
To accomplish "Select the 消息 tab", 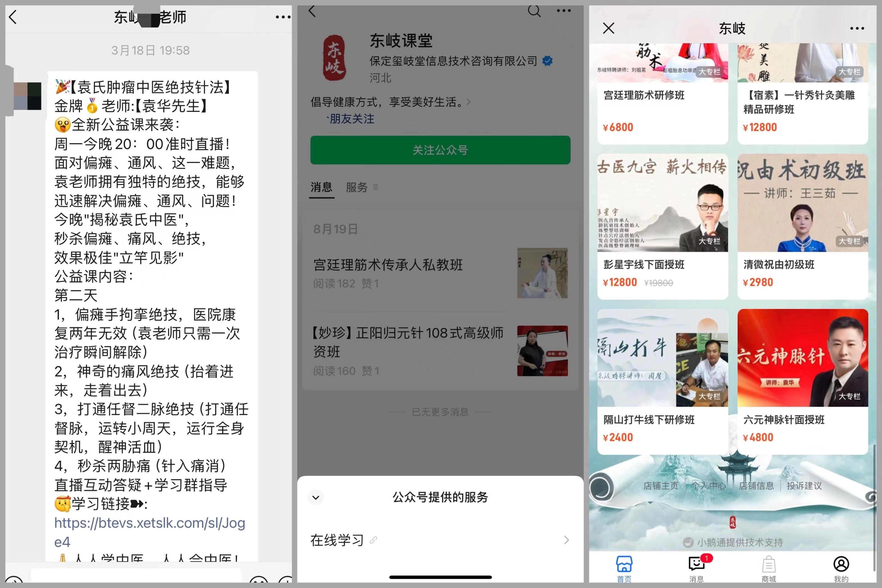I will 321,187.
